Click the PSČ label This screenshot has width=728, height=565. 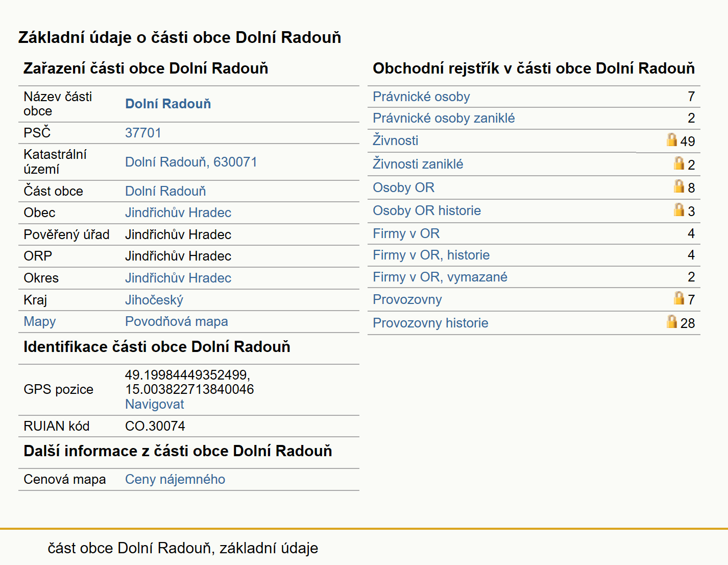pos(37,132)
